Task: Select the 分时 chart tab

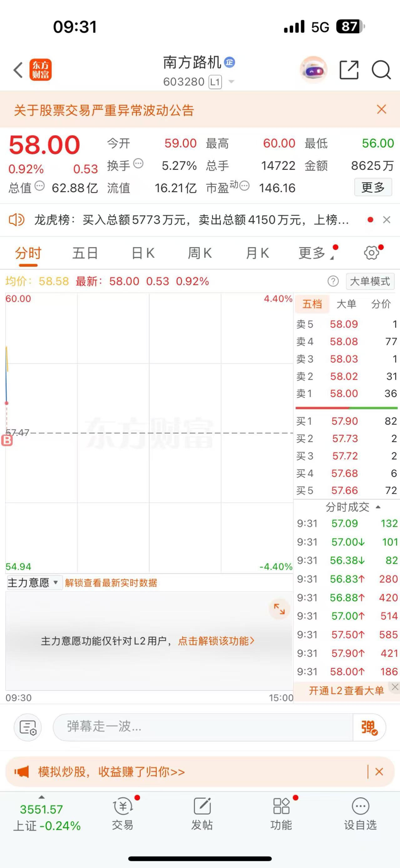Action: coord(28,253)
